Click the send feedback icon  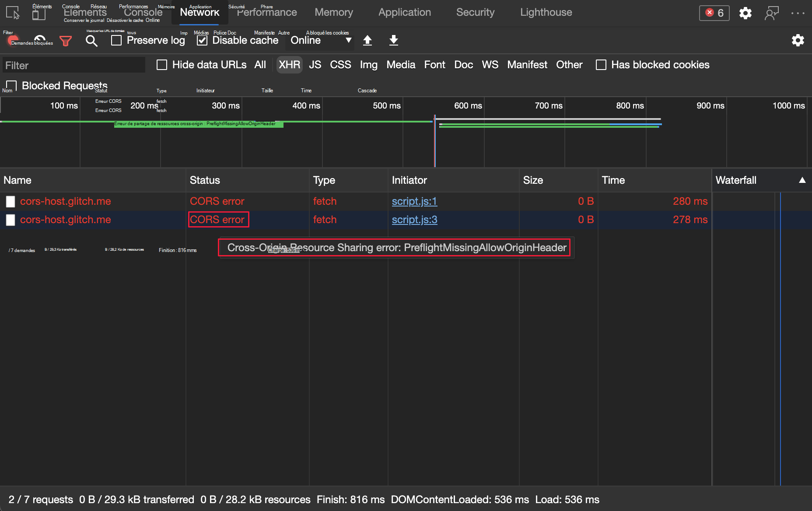772,13
